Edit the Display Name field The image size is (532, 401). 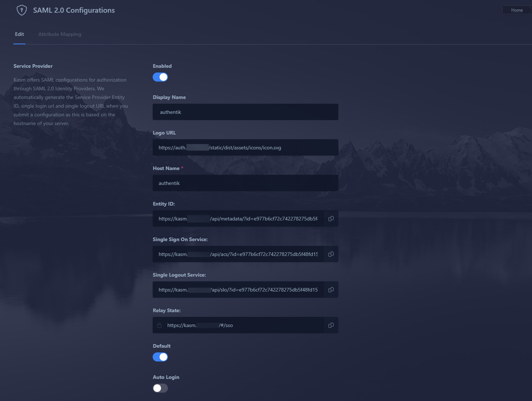pos(246,112)
